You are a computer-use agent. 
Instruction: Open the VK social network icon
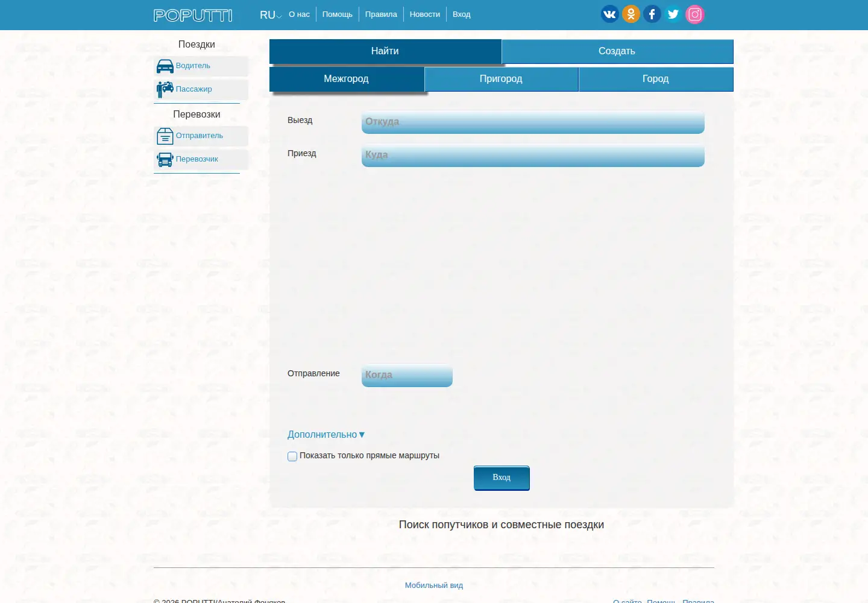click(609, 14)
